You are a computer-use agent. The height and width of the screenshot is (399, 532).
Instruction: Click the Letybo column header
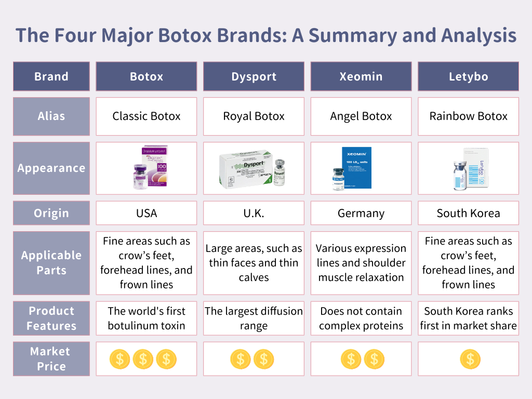[x=468, y=76]
